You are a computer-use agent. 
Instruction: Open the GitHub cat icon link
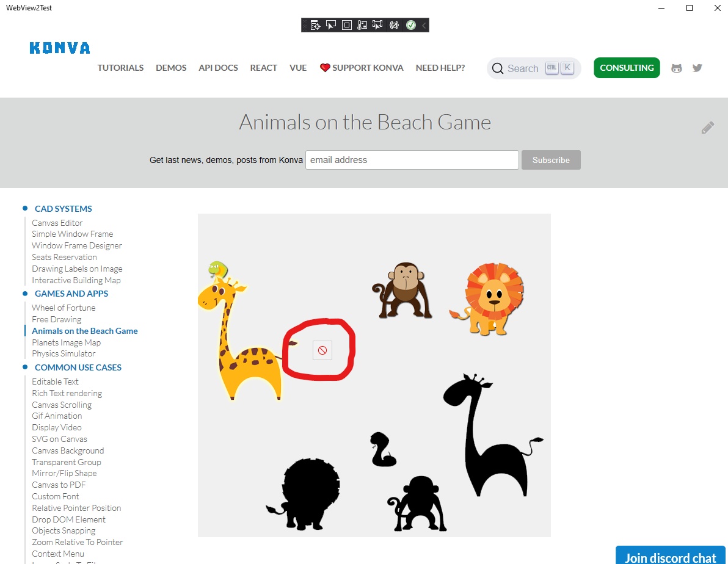(677, 68)
